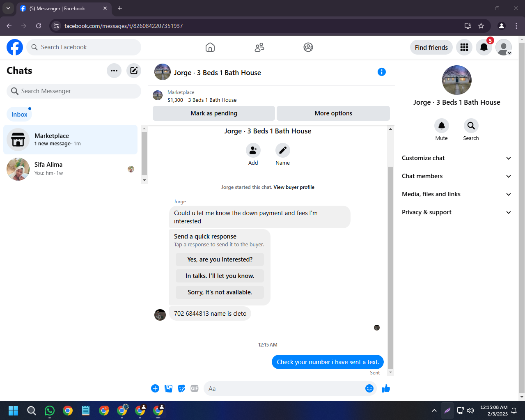The width and height of the screenshot is (525, 420).
Task: Open the notifications bell with 5 badge
Action: [484, 47]
